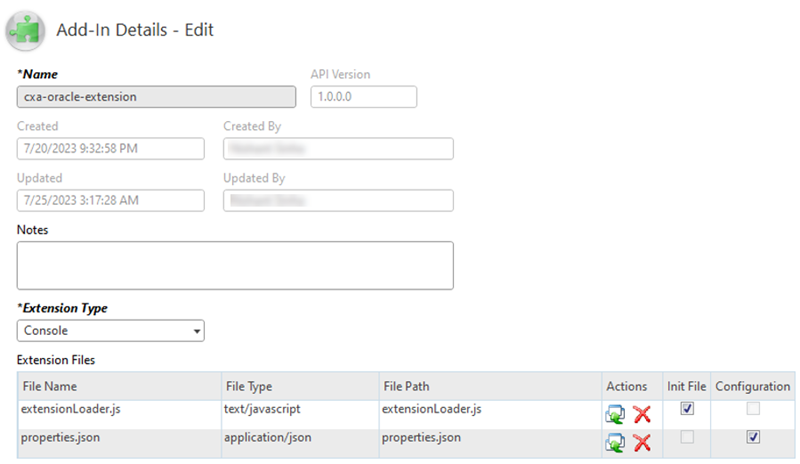Click the Created By field
800x464 pixels.
tap(338, 149)
